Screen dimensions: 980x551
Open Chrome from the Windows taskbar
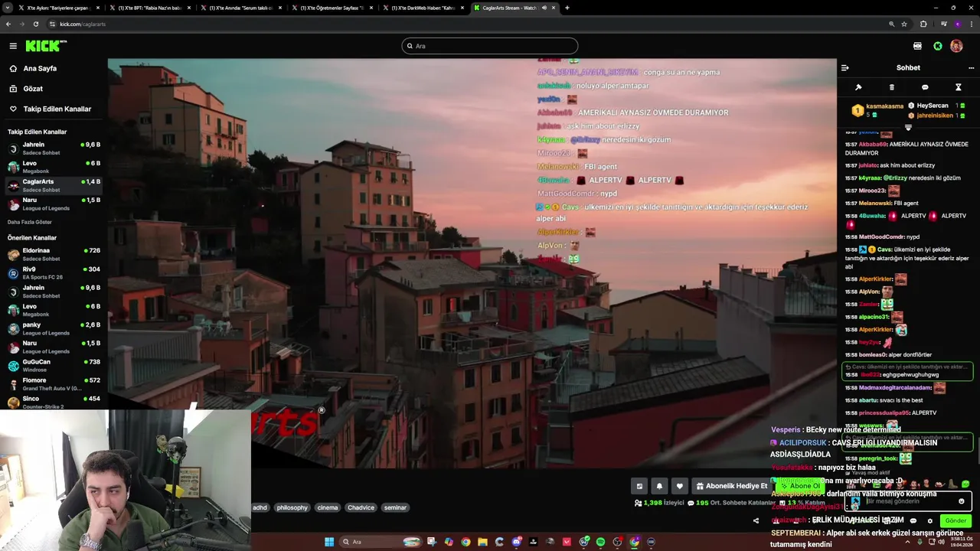coord(465,542)
